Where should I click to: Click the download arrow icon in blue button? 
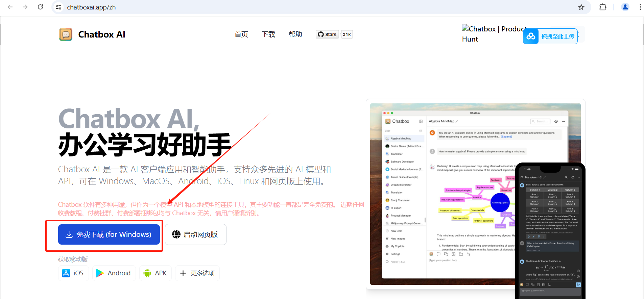click(69, 234)
